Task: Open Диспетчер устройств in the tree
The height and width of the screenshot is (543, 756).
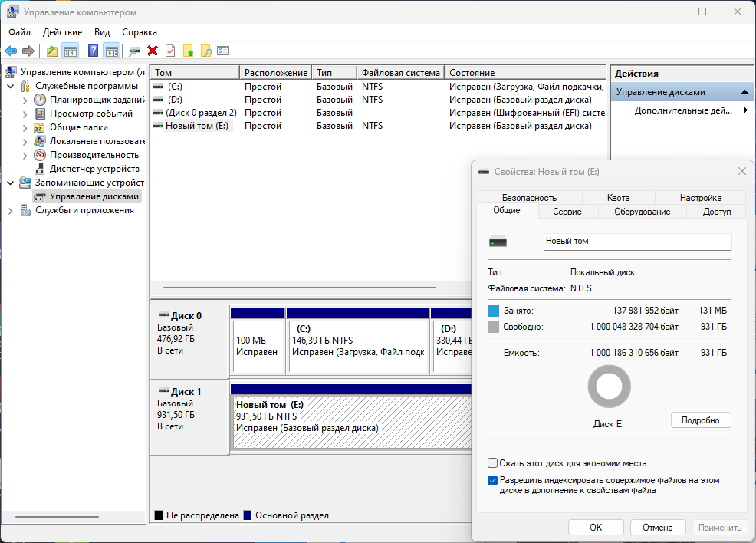Action: click(94, 169)
